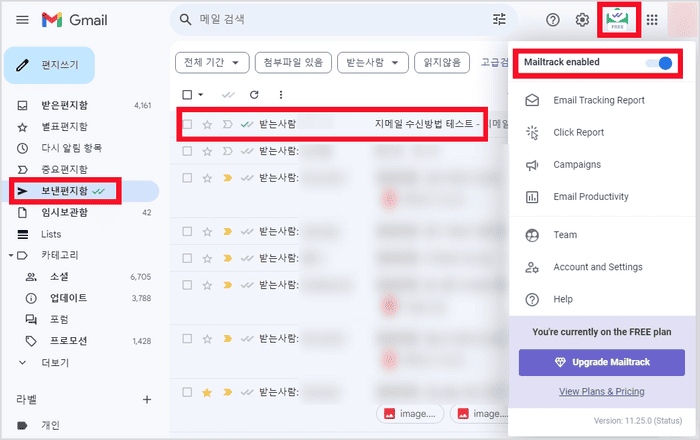
Task: Open the first image attachment chip
Action: [x=410, y=414]
